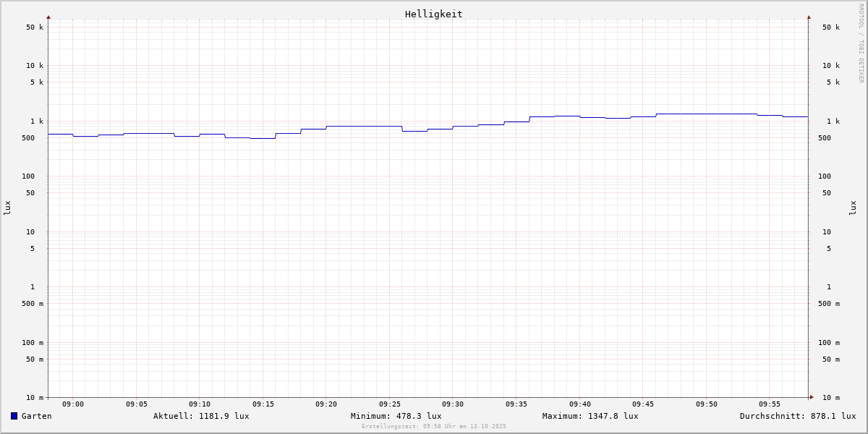Image resolution: width=868 pixels, height=434 pixels.
Task: Click the Aktuell 1181.9 lux value
Action: point(201,416)
